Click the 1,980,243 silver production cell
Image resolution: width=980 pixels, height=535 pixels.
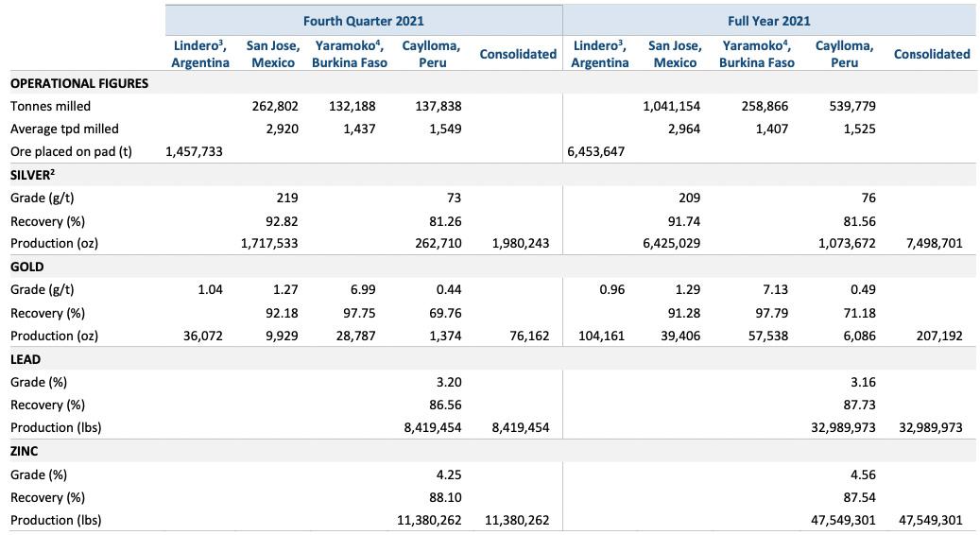(521, 243)
